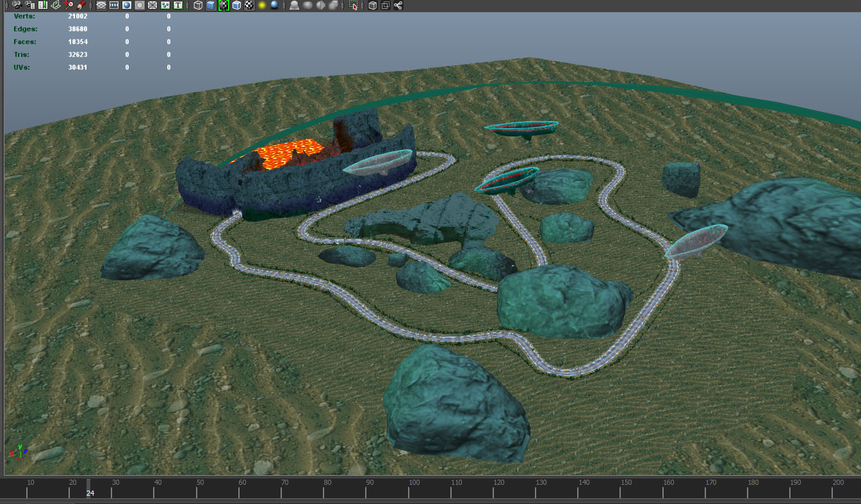The image size is (861, 504).
Task: Toggle Textured display checker icon
Action: tap(249, 5)
